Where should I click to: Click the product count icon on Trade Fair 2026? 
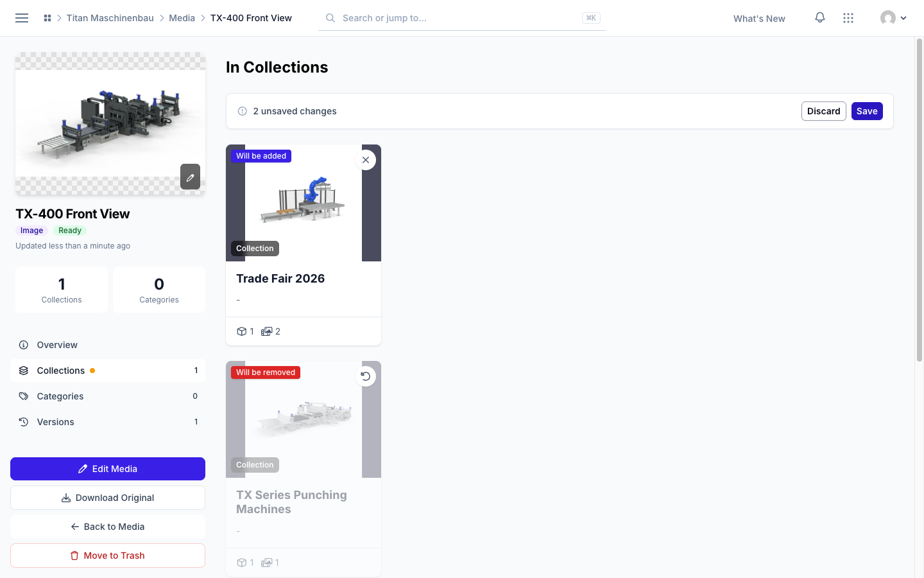[x=242, y=331]
